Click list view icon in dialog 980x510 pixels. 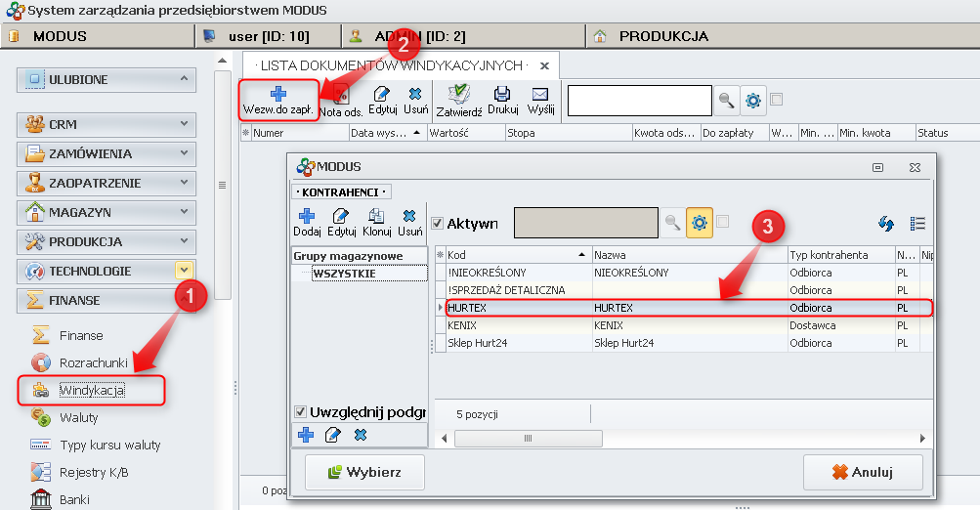917,224
